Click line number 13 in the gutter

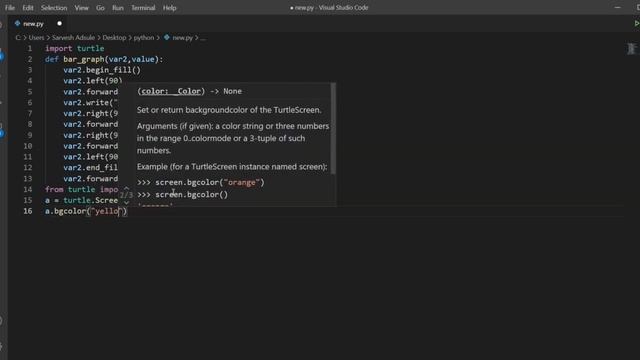click(x=28, y=178)
